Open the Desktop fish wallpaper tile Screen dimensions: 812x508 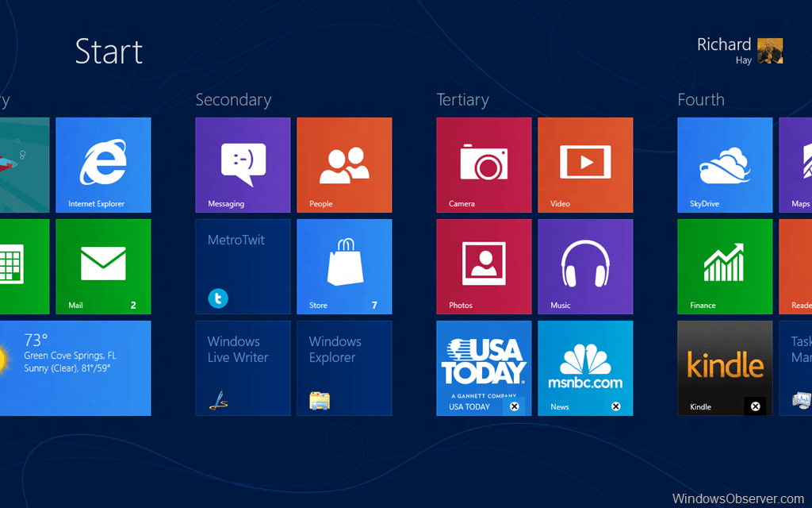click(25, 165)
